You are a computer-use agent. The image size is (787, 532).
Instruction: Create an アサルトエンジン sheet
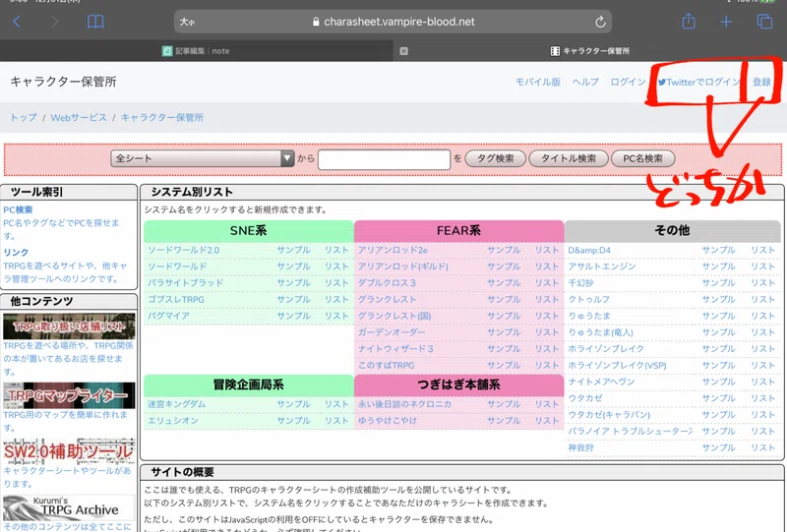(x=602, y=266)
